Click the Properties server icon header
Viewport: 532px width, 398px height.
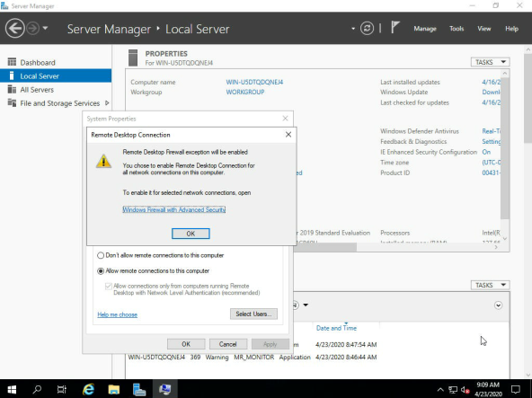133,57
